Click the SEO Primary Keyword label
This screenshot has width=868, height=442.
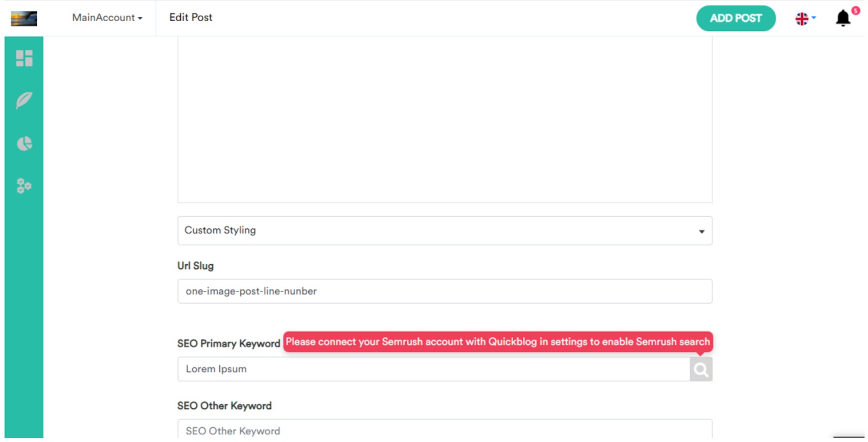(x=228, y=343)
